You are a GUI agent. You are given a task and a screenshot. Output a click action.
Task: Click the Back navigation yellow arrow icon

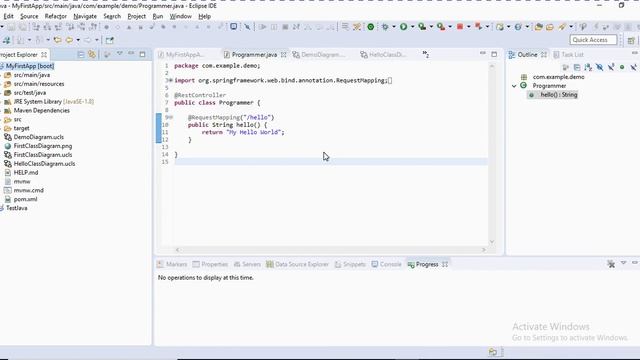click(x=69, y=40)
